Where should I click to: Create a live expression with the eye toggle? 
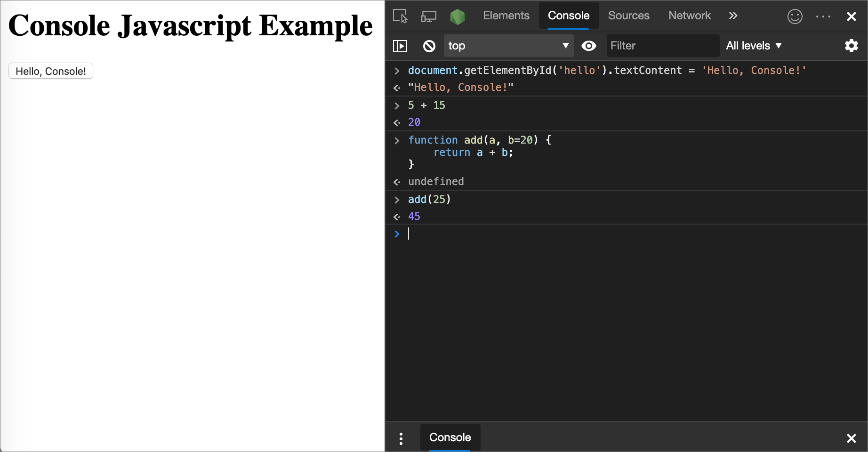pyautogui.click(x=588, y=46)
